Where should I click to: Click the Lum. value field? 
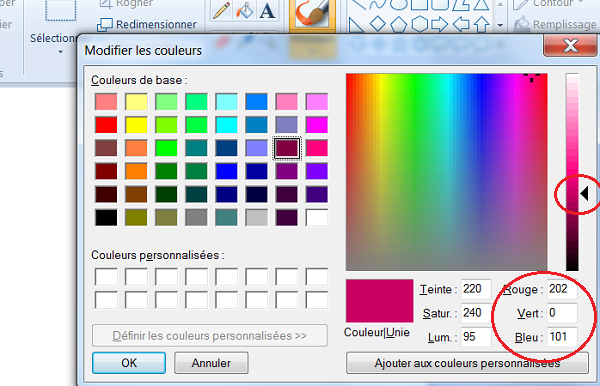(476, 337)
